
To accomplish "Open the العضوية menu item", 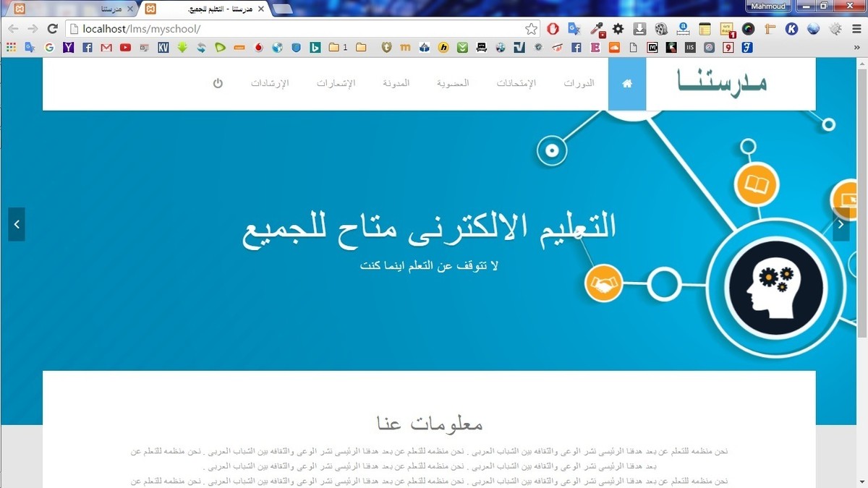I will (x=453, y=83).
